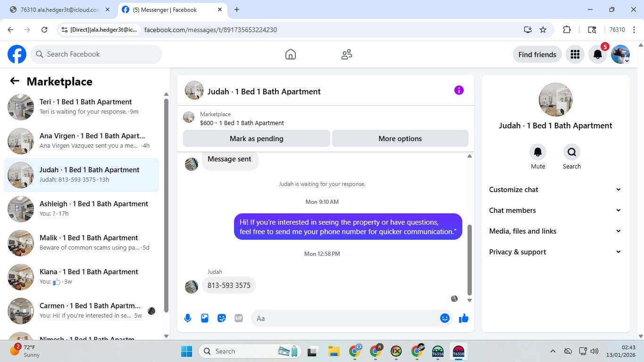Click the scroll-up arrow in the chat pane
The height and width of the screenshot is (362, 644).
click(x=469, y=156)
